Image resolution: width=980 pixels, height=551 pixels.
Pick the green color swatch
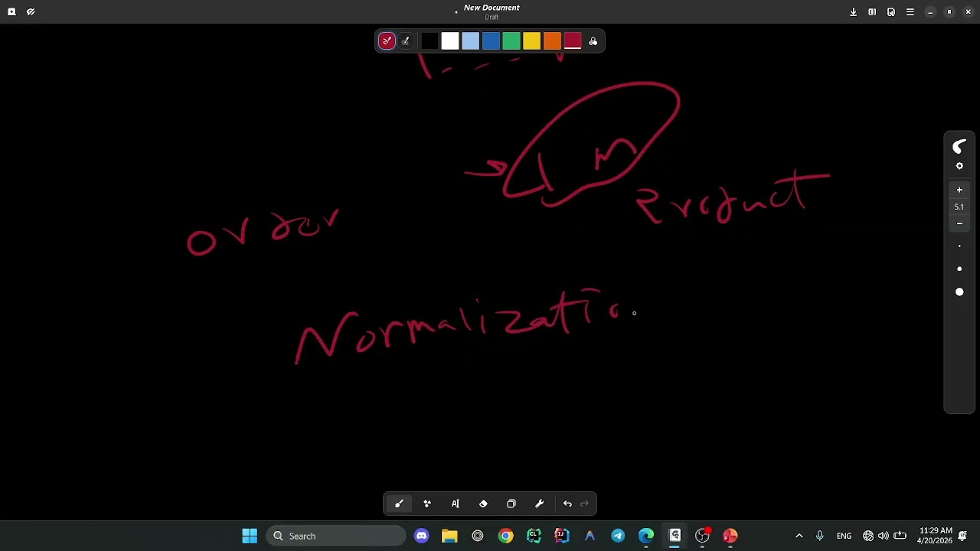511,41
